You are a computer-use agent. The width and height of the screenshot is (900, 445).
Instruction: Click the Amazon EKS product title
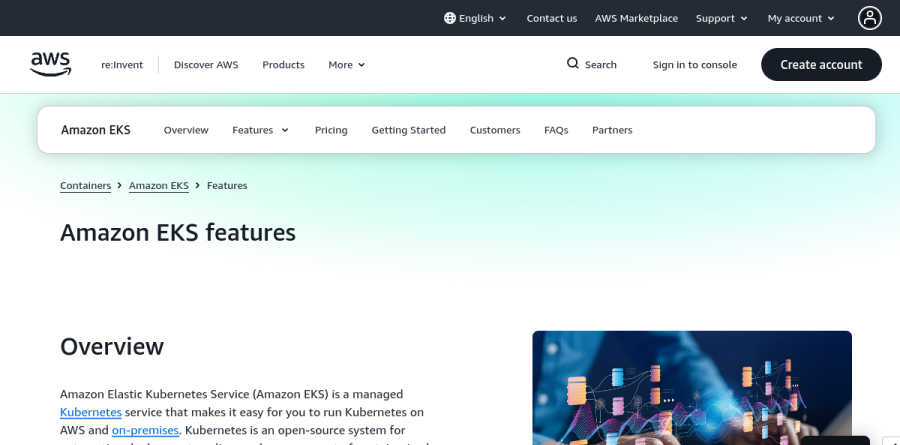tap(96, 130)
